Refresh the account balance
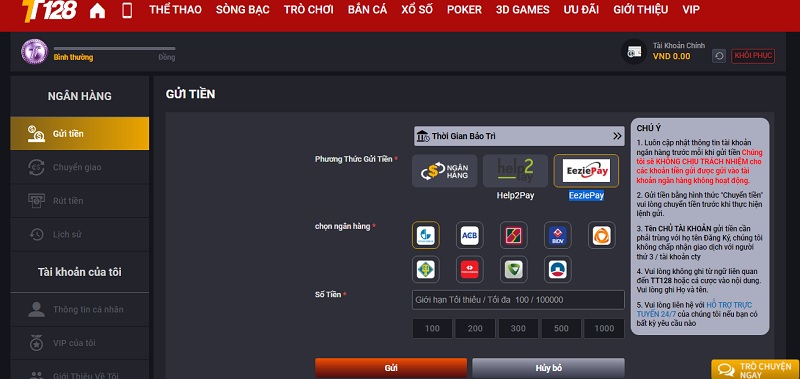The image size is (800, 379). (x=719, y=56)
